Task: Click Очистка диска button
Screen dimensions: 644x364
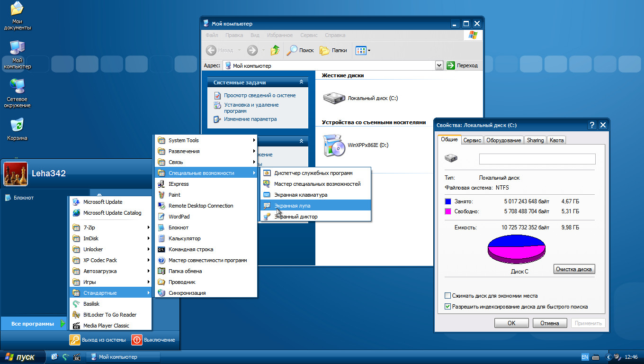Action: 574,269
